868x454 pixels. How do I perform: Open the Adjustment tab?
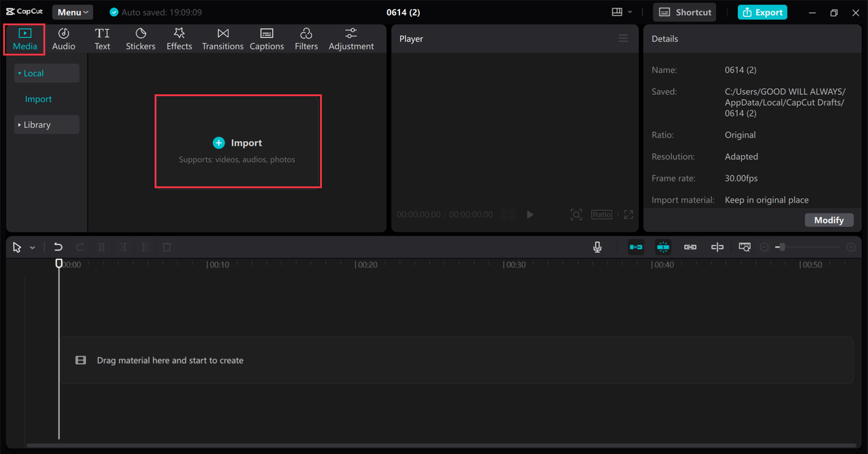351,39
